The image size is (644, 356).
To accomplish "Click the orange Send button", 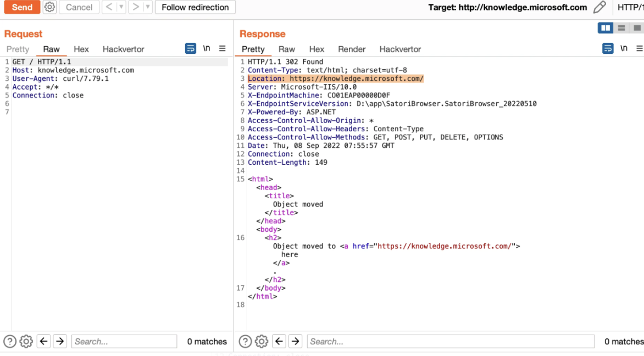I will [22, 7].
